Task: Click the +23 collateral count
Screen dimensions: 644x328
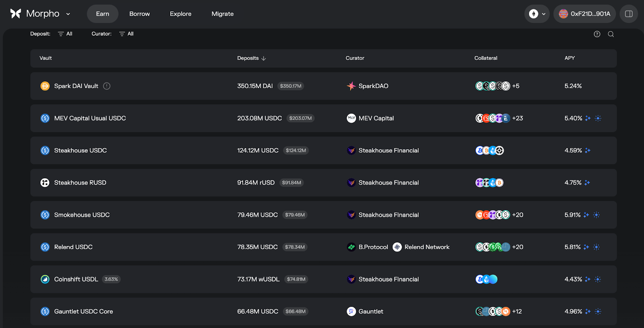Action: point(518,118)
